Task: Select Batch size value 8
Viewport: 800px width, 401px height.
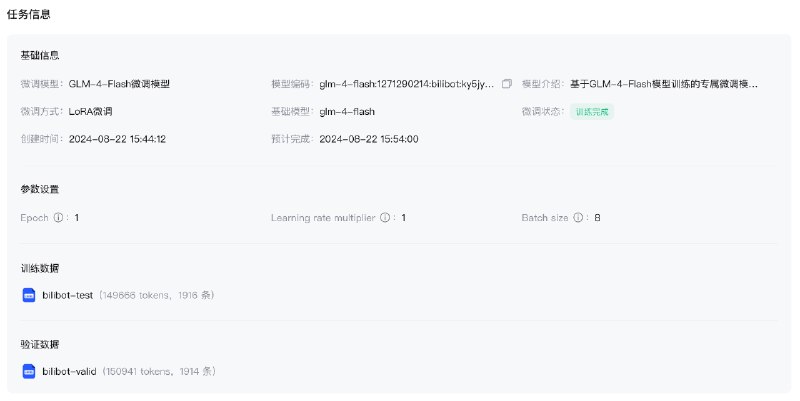Action: tap(597, 218)
